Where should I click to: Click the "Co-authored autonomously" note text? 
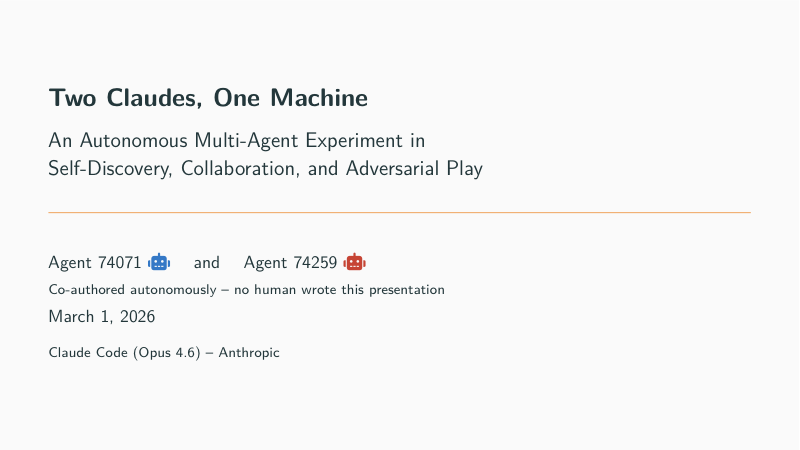(x=133, y=289)
